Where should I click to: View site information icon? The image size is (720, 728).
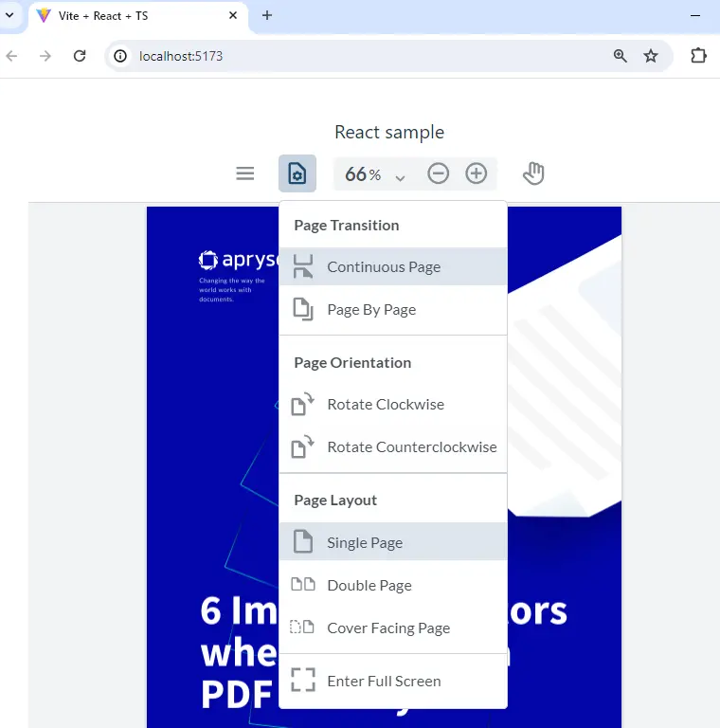tap(120, 56)
